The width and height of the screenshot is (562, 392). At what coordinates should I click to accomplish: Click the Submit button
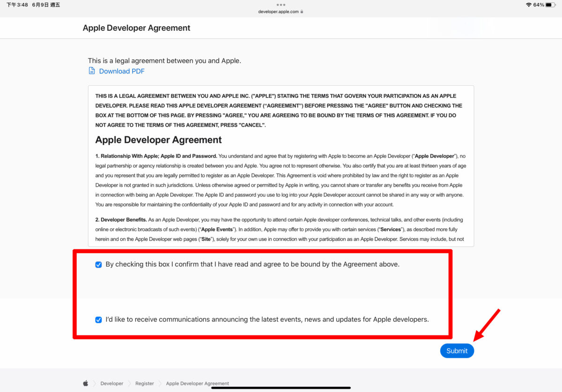(457, 351)
